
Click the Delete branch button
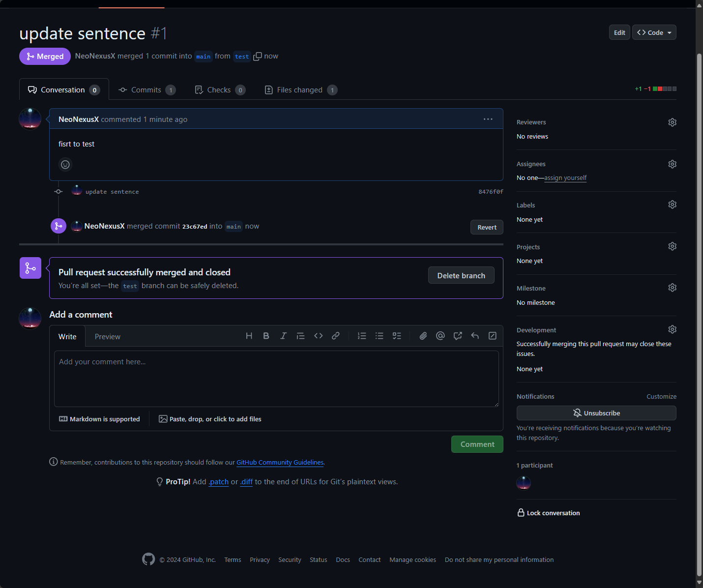point(461,275)
